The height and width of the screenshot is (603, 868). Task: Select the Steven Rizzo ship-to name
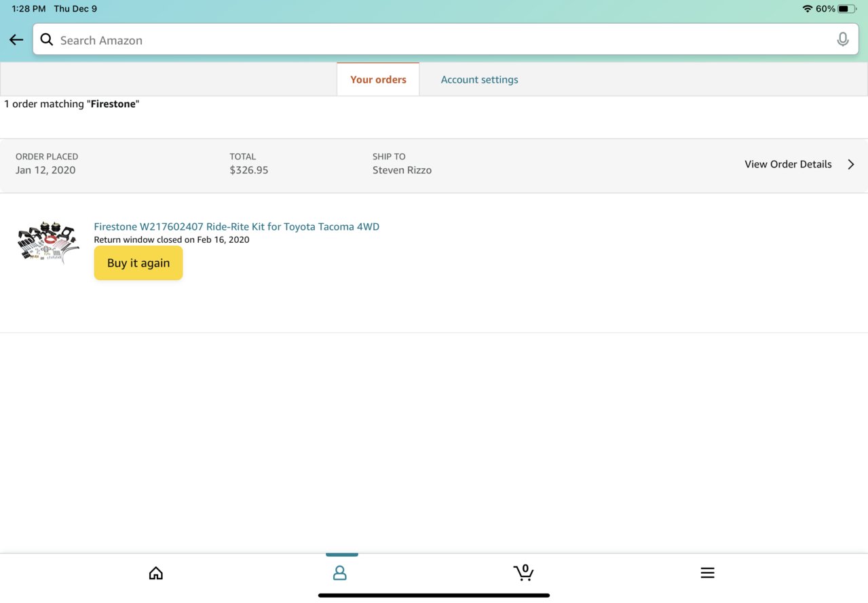[x=402, y=170]
